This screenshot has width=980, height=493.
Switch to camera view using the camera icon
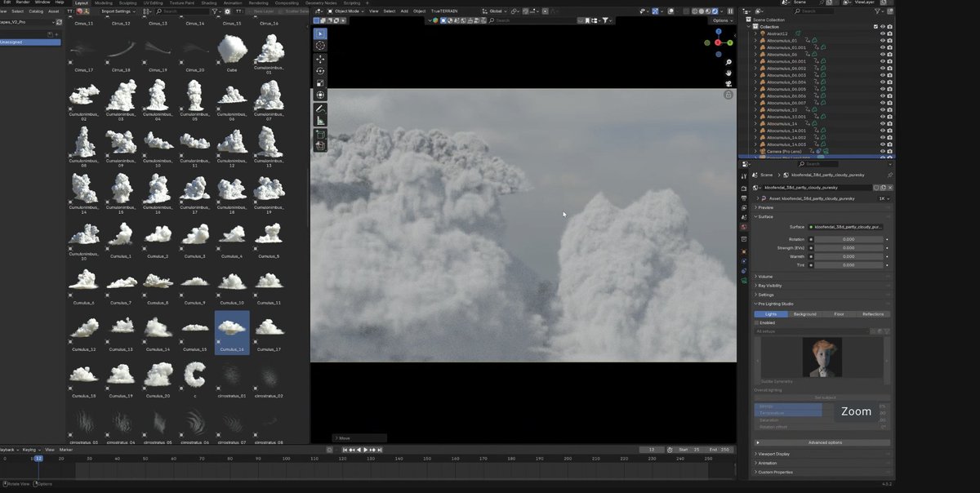(728, 82)
